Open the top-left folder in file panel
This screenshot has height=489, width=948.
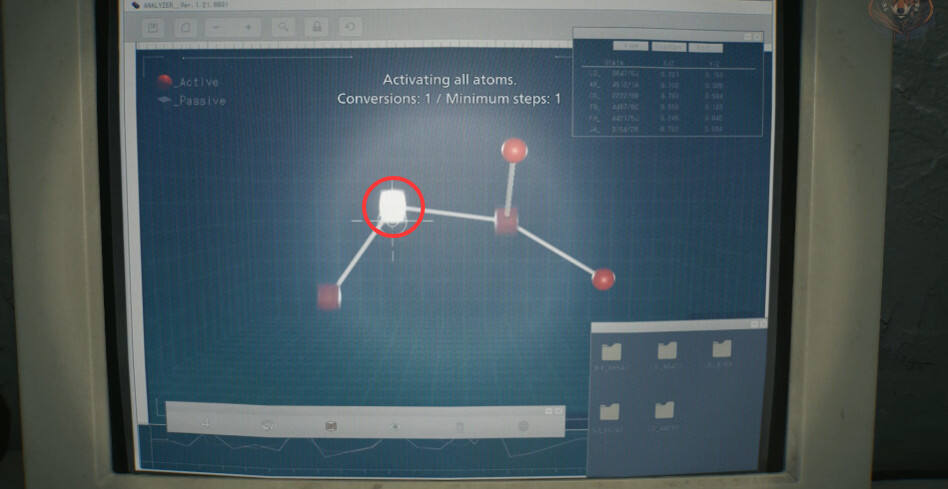611,351
